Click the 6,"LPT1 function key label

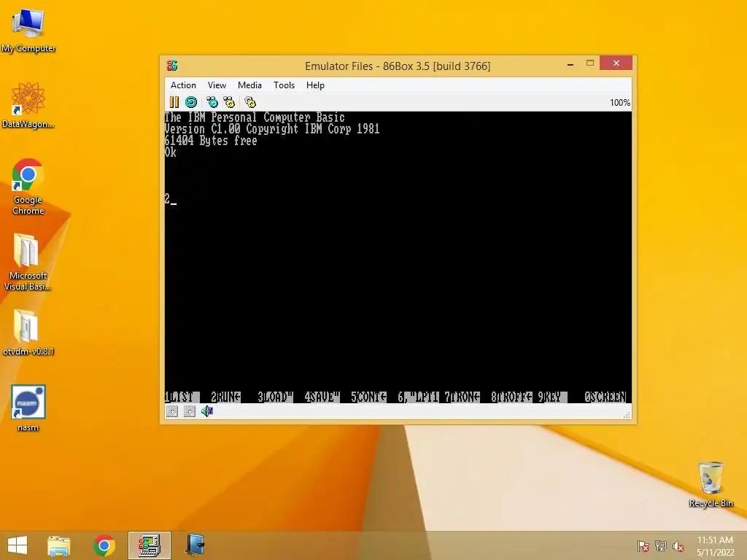(418, 397)
